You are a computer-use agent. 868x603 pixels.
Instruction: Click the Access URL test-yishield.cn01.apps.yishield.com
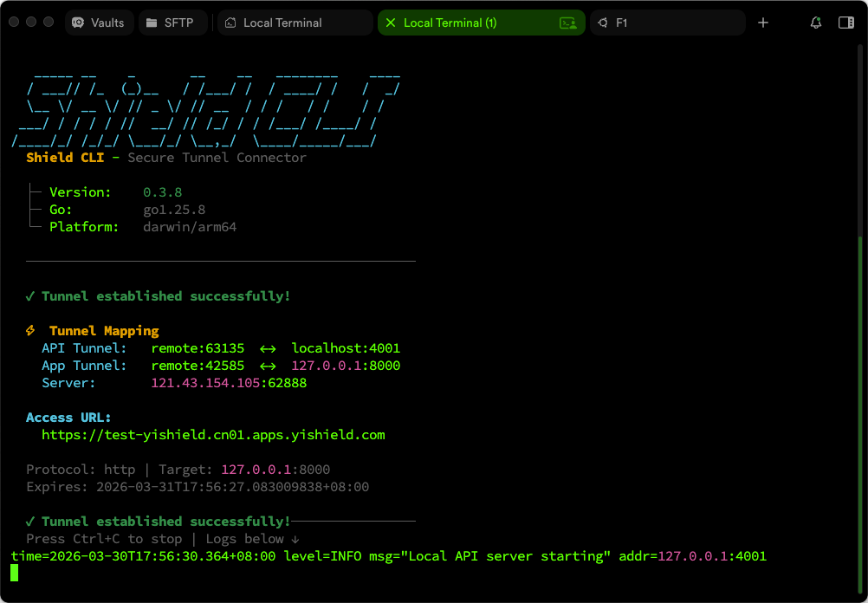(x=213, y=435)
